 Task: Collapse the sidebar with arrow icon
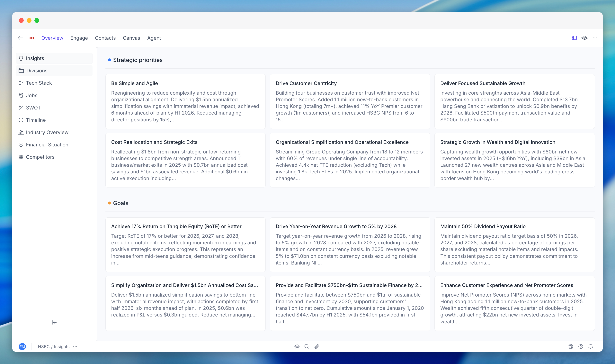pyautogui.click(x=54, y=322)
